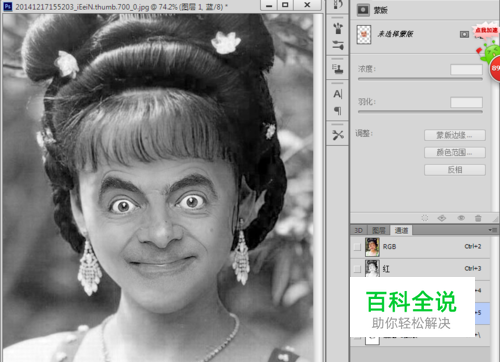Open the Tool Presets panel icon
This screenshot has width=500, height=362.
click(x=338, y=135)
